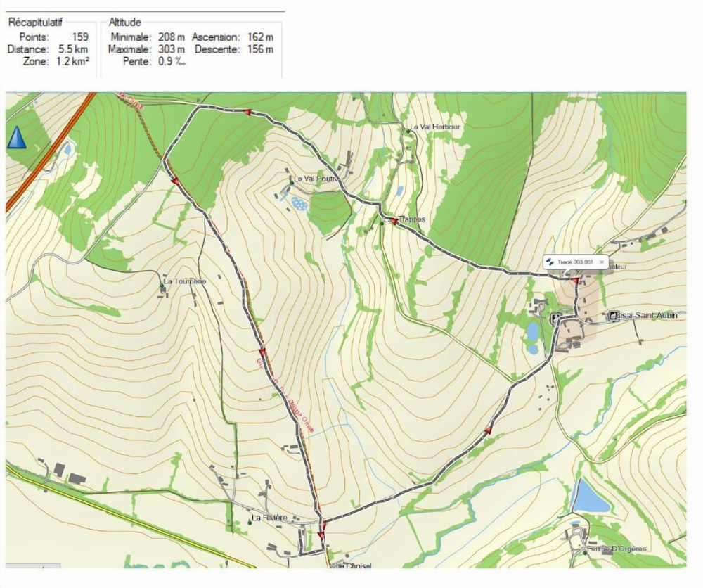Click the Distance 5.5 km value
The image size is (703, 588).
click(73, 49)
